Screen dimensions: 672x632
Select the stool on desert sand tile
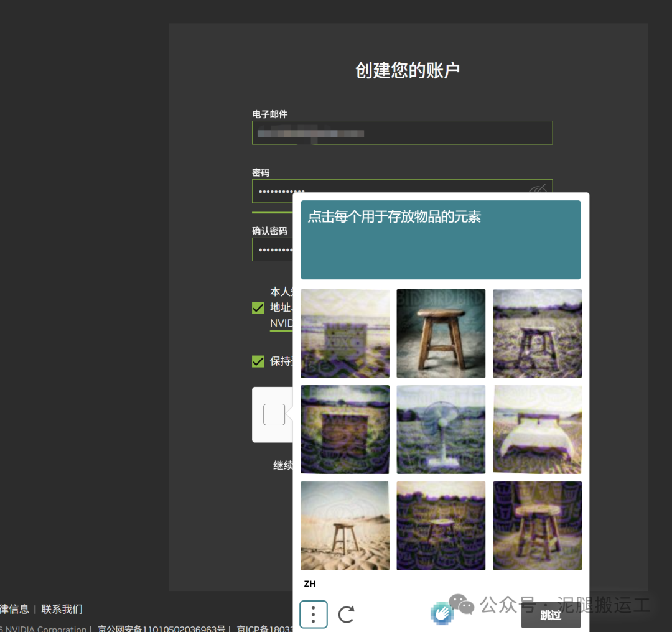point(345,526)
